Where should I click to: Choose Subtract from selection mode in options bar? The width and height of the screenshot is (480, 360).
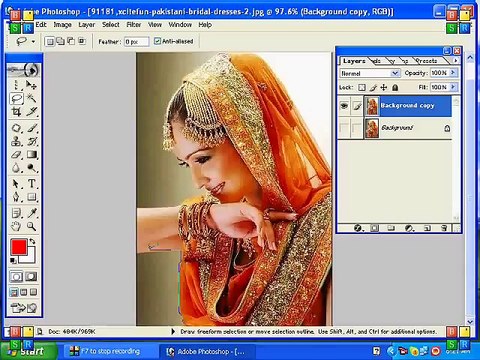coord(71,41)
